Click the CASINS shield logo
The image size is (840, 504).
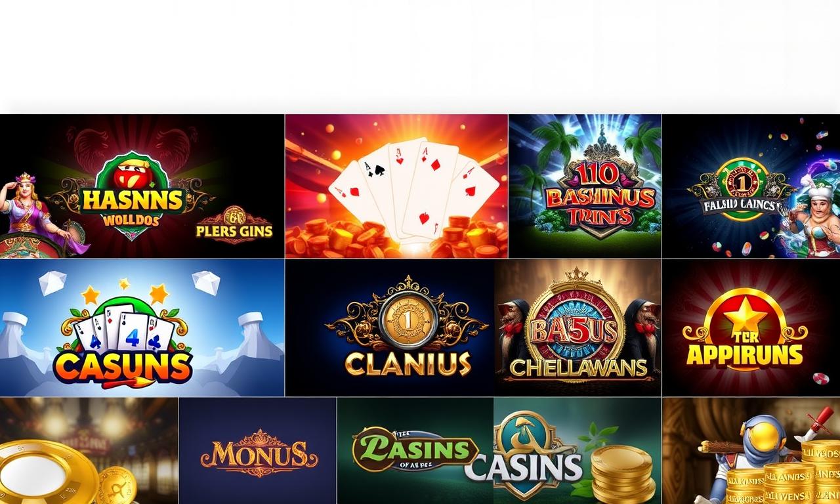pyautogui.click(x=524, y=455)
